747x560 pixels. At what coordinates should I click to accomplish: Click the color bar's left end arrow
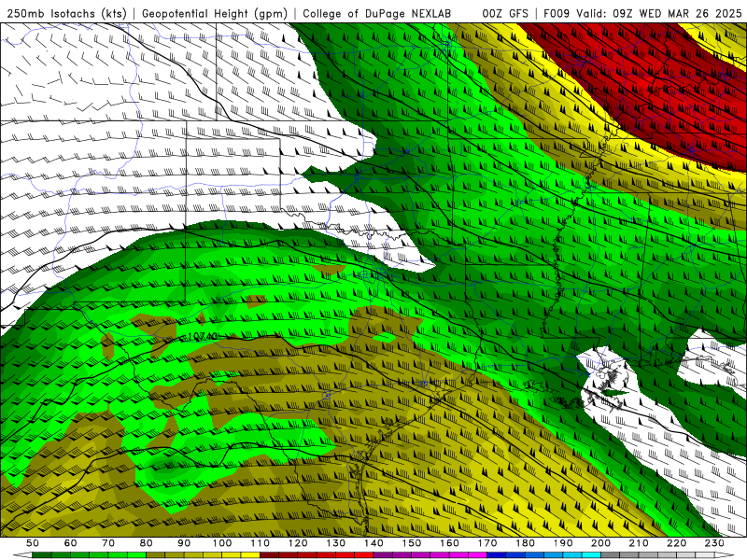click(x=22, y=554)
